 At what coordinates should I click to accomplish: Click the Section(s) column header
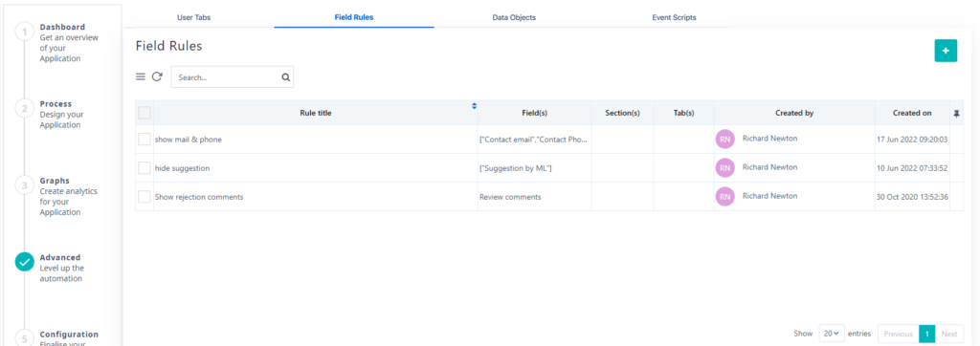click(622, 113)
